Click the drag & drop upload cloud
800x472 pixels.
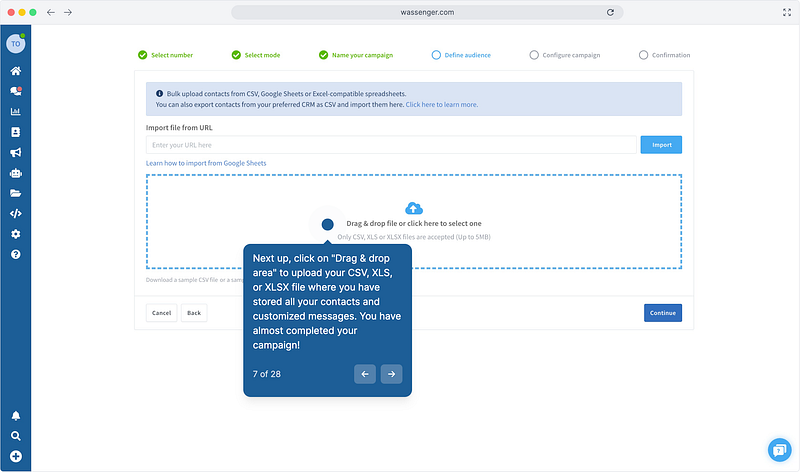(413, 208)
